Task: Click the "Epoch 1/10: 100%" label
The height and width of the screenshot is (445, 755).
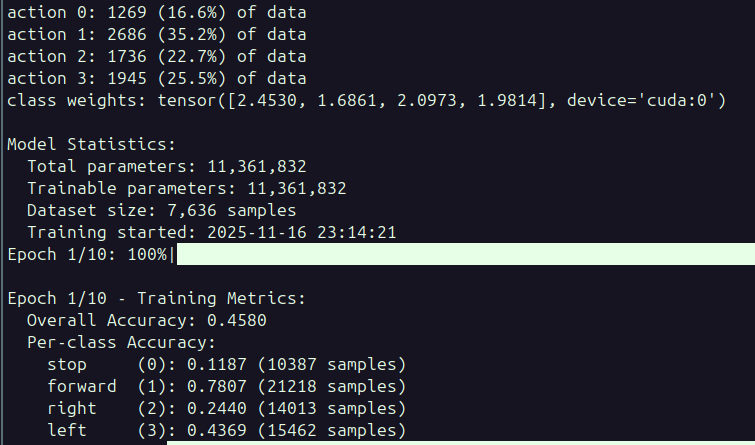Action: (88, 254)
